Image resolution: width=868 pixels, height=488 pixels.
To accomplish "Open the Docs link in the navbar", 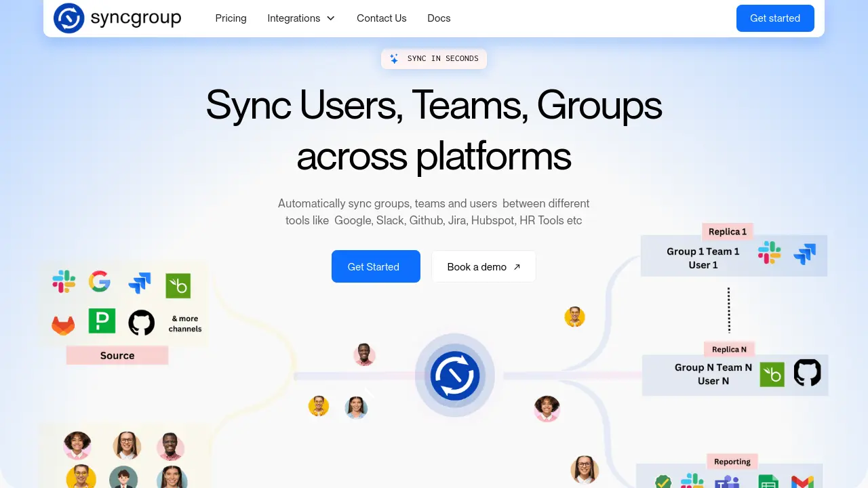I will [x=439, y=18].
